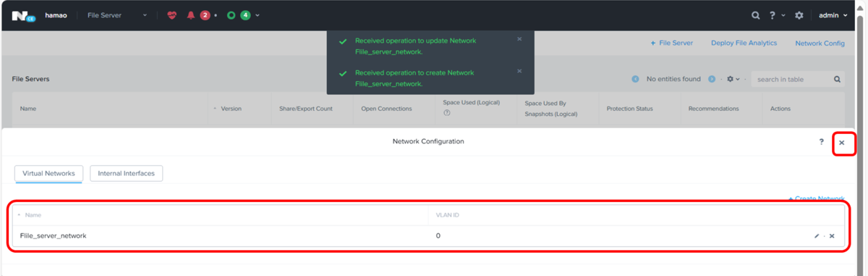This screenshot has width=868, height=276.
Task: Click the Recommendations column header
Action: [x=713, y=109]
